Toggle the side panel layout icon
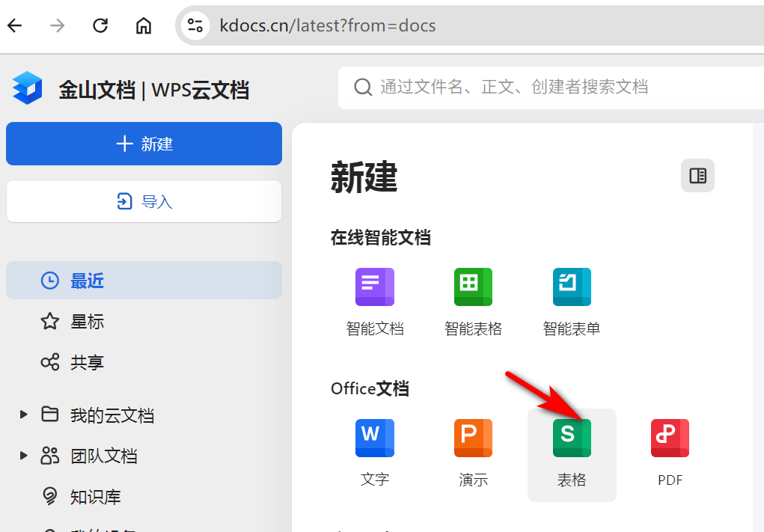Screen dimensions: 764x532 [697, 175]
